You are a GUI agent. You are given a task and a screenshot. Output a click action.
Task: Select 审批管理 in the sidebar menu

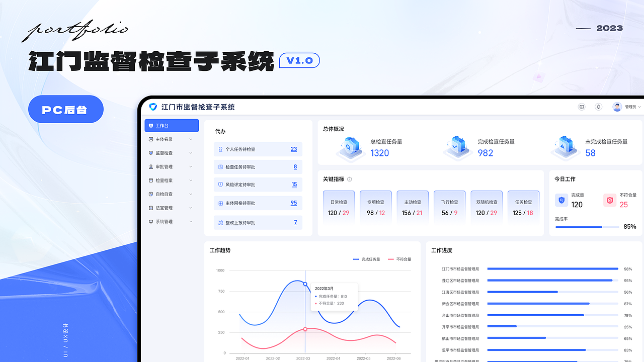(168, 166)
